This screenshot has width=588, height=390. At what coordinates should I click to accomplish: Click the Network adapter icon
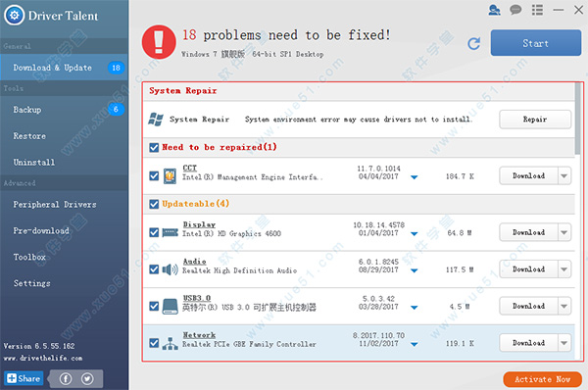click(170, 344)
